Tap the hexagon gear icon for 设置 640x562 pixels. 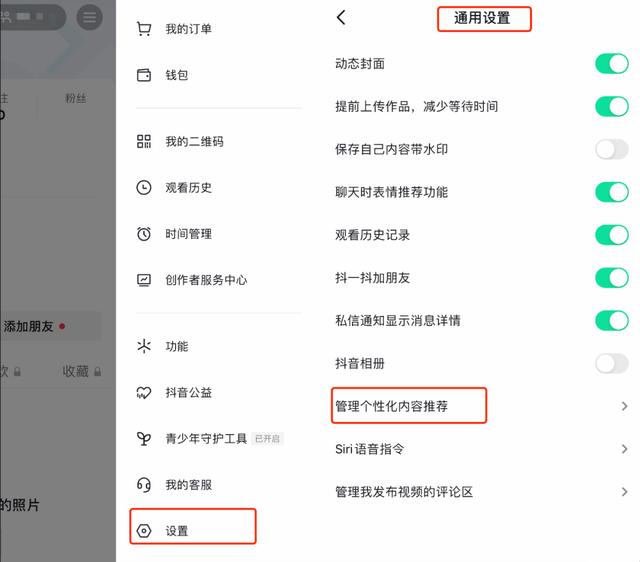144,531
